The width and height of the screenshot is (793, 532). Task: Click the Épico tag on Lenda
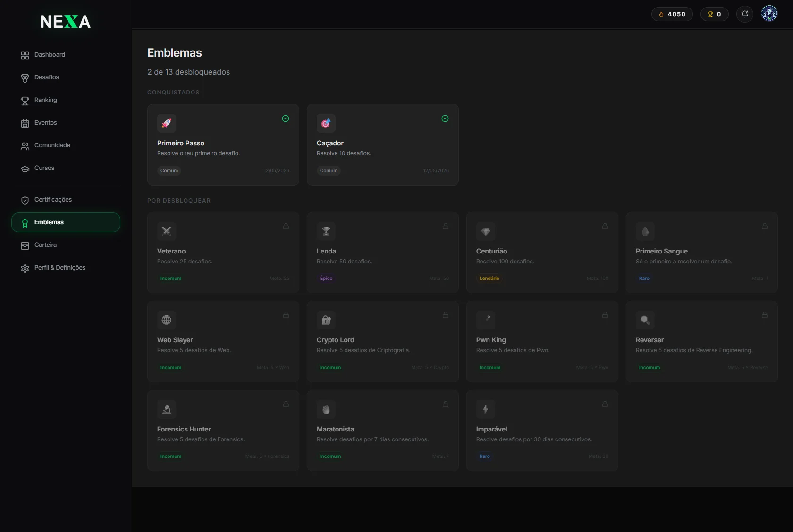pos(326,279)
